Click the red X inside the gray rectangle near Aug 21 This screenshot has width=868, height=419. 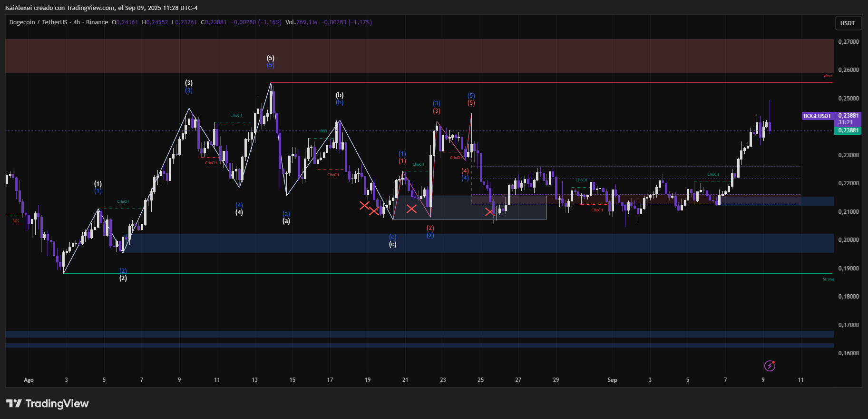(411, 209)
